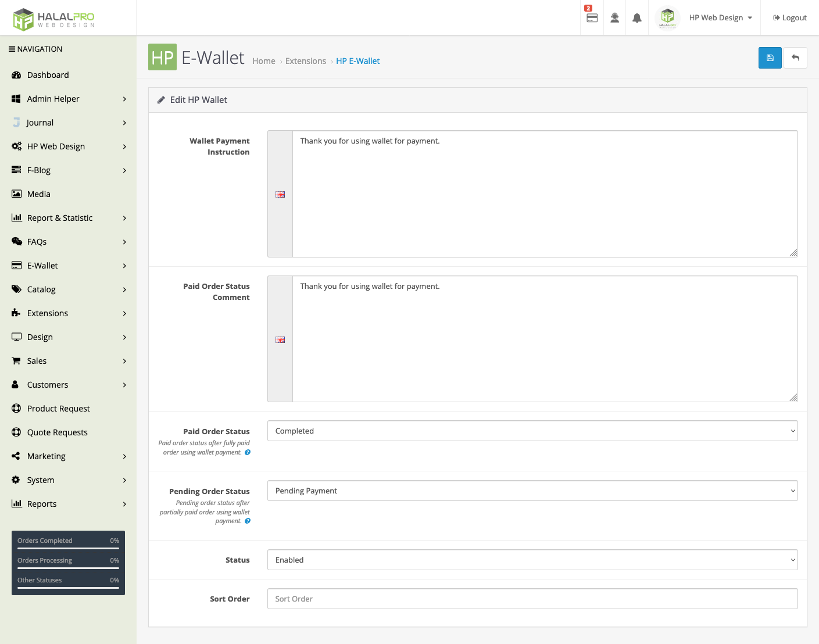Click the back arrow button
The width and height of the screenshot is (819, 644).
(795, 58)
